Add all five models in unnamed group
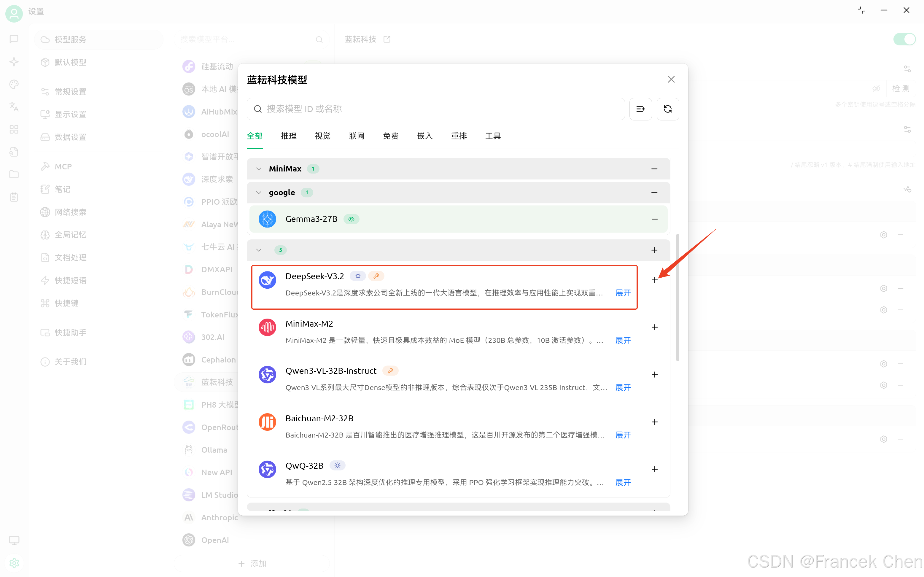 pyautogui.click(x=654, y=250)
